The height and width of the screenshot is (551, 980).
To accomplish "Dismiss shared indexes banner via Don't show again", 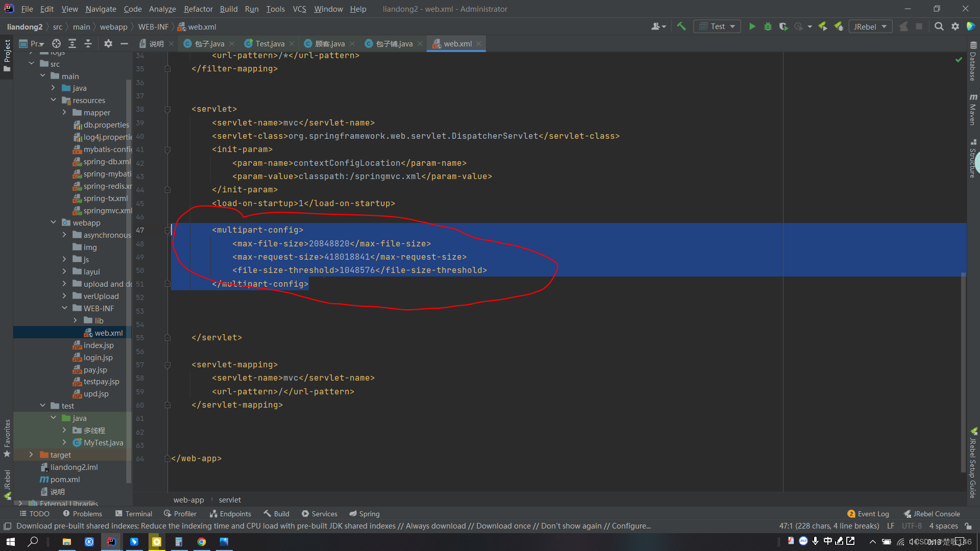I will 571,525.
